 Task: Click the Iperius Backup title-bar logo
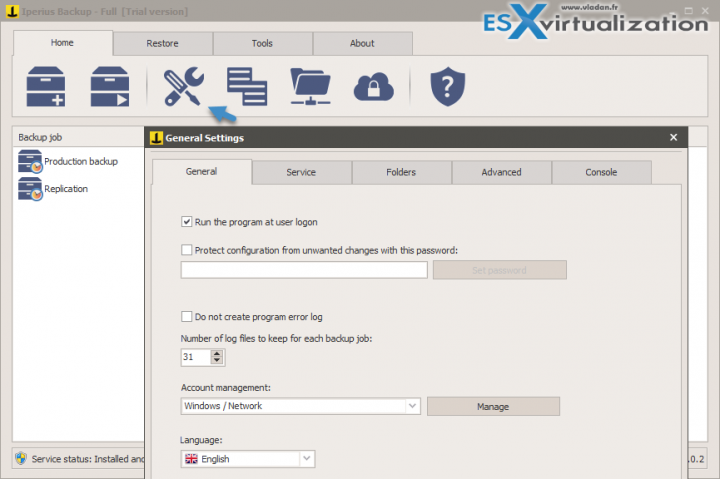pyautogui.click(x=12, y=11)
